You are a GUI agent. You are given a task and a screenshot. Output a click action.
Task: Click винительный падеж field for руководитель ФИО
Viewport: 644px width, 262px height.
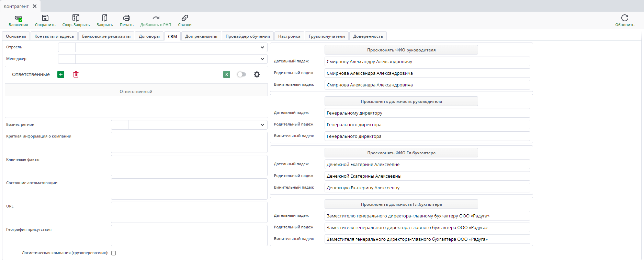pos(427,85)
